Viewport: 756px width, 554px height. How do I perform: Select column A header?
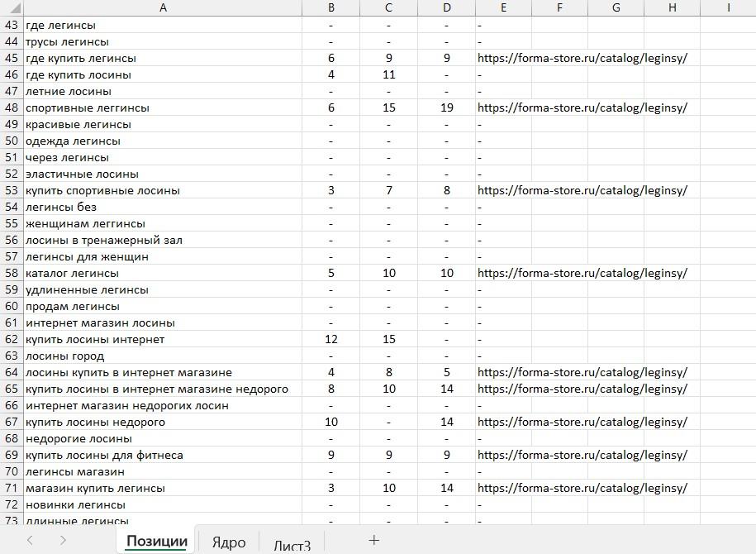(163, 7)
